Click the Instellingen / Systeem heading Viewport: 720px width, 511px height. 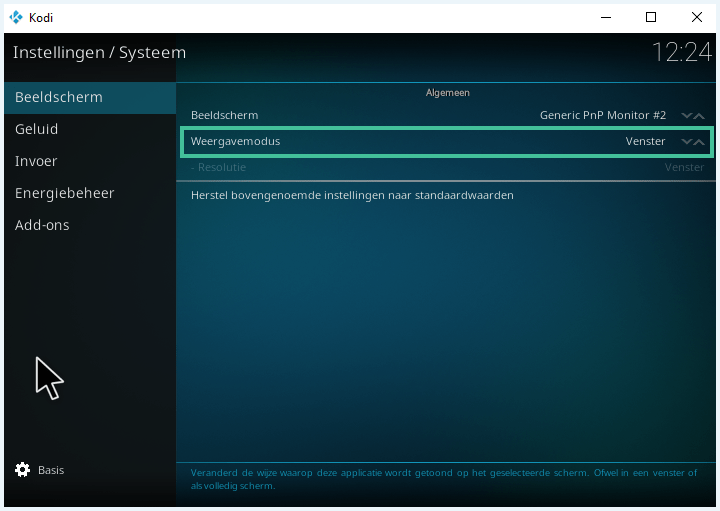(99, 53)
